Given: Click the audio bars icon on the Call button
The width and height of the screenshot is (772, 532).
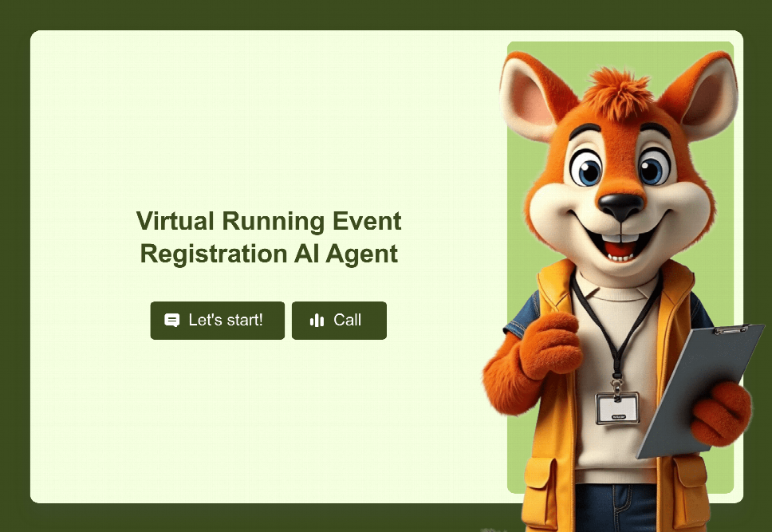Looking at the screenshot, I should pos(317,320).
